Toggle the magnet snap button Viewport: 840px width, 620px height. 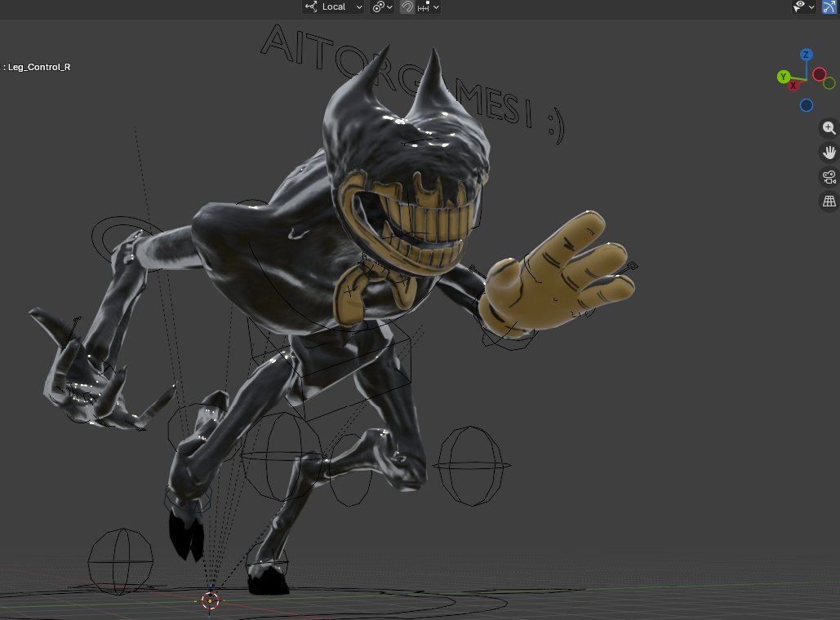[x=407, y=7]
